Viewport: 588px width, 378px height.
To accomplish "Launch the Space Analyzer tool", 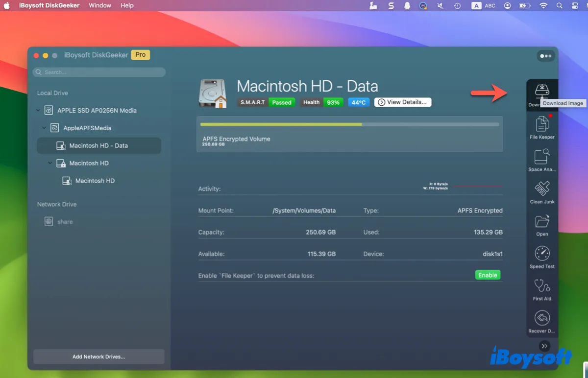I will 542,160.
